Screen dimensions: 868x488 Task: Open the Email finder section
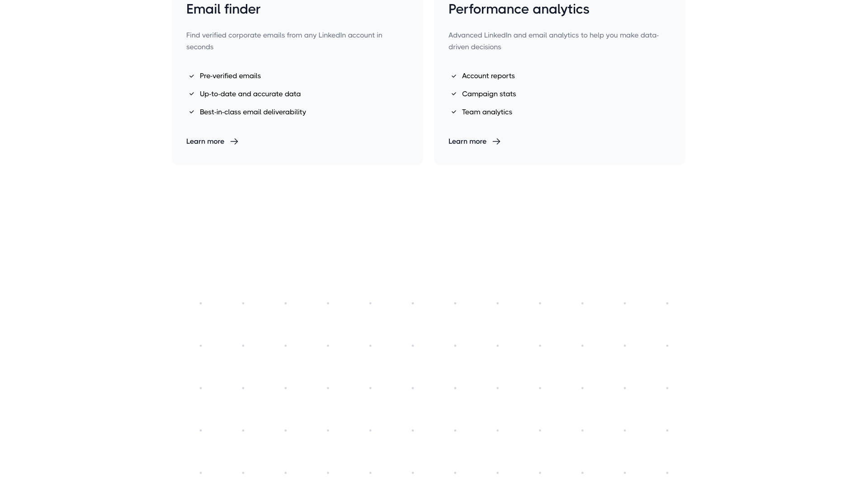tap(223, 9)
